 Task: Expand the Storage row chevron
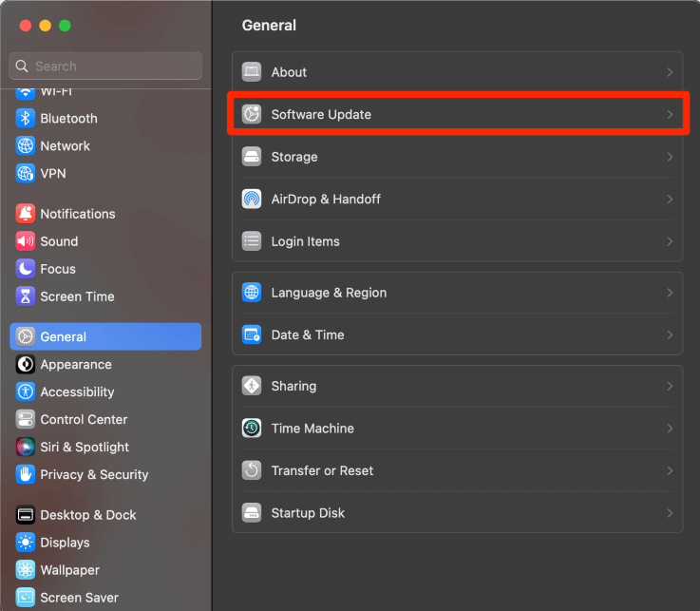click(670, 157)
